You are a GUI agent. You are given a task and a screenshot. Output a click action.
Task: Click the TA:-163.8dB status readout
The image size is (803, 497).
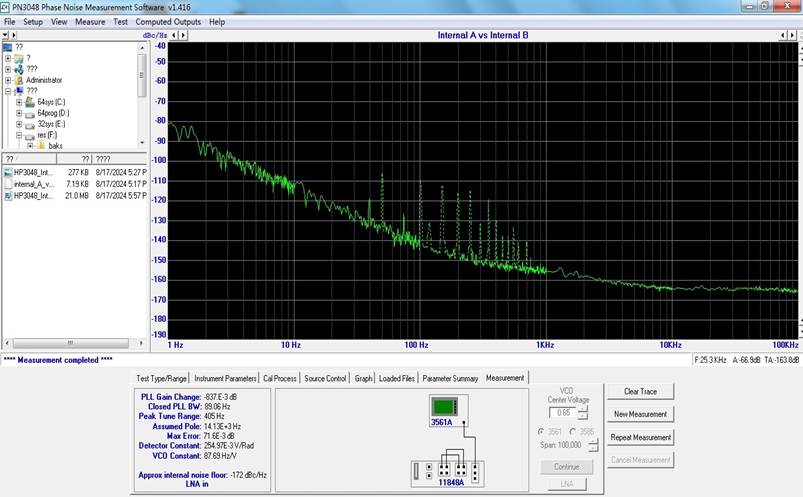point(781,360)
